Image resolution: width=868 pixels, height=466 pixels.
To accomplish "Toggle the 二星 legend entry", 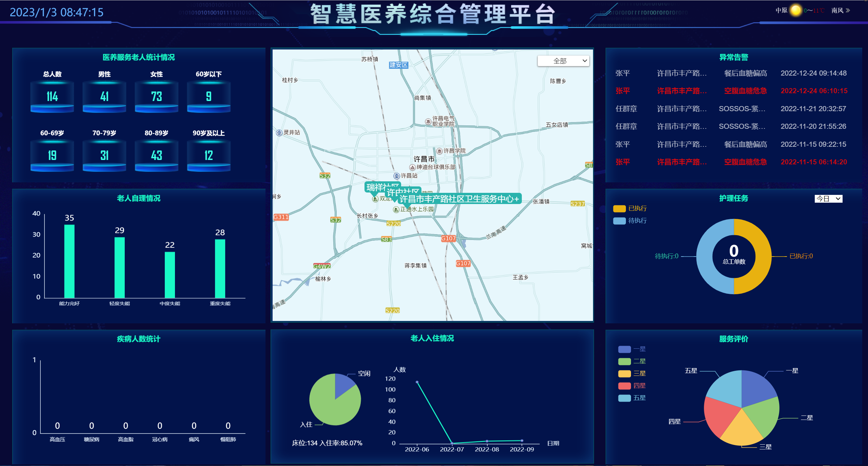I will coord(632,361).
